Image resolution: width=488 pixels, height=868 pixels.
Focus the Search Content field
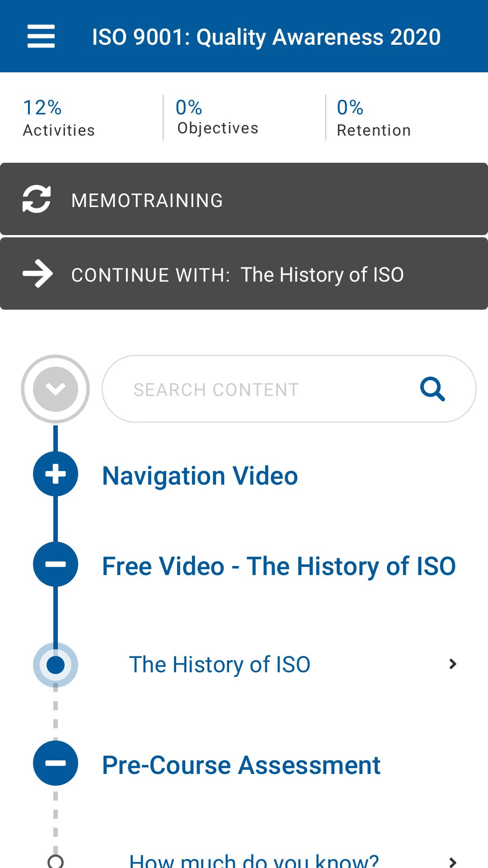289,389
